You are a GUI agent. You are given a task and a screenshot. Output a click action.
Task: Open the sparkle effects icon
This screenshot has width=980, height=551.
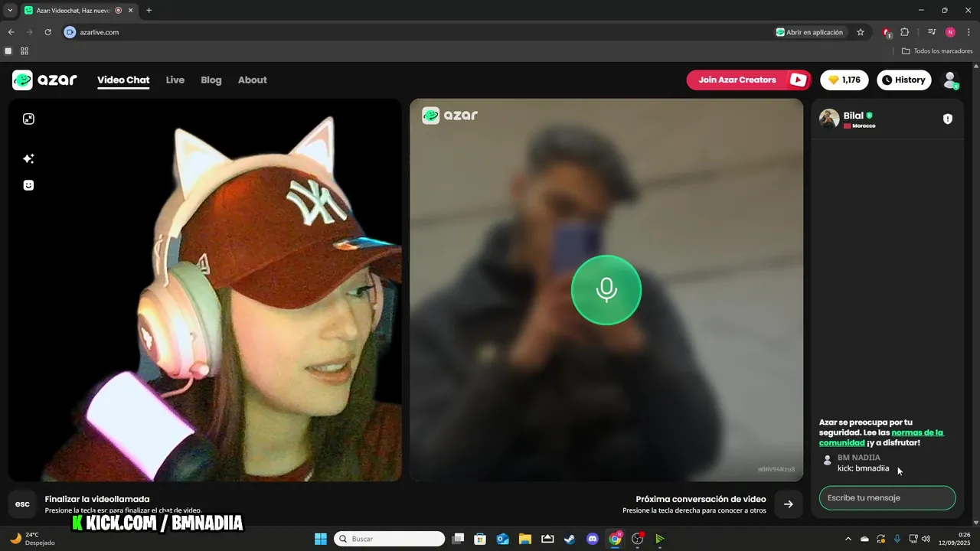(28, 158)
